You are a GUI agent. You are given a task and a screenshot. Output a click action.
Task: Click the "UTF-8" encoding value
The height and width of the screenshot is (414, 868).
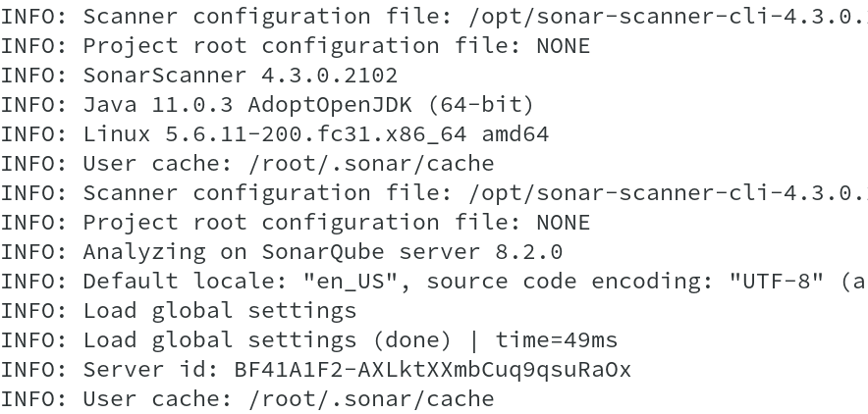click(776, 281)
